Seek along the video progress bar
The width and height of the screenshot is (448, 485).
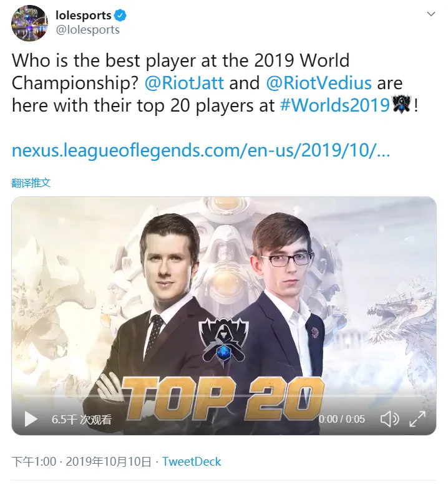pos(223,396)
